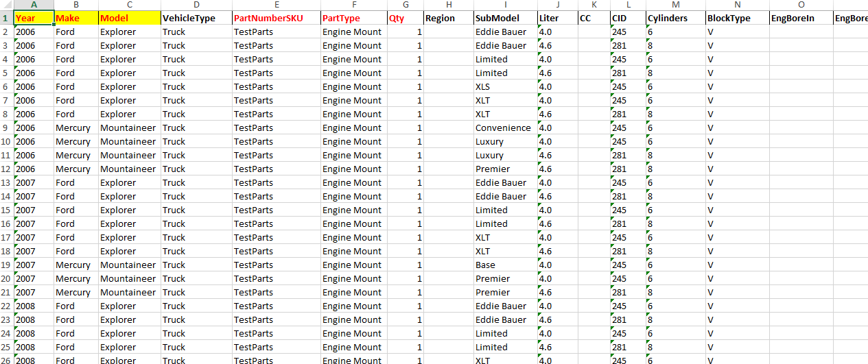The width and height of the screenshot is (868, 364).
Task: Select row 22 via its row number
Action: tap(6, 306)
